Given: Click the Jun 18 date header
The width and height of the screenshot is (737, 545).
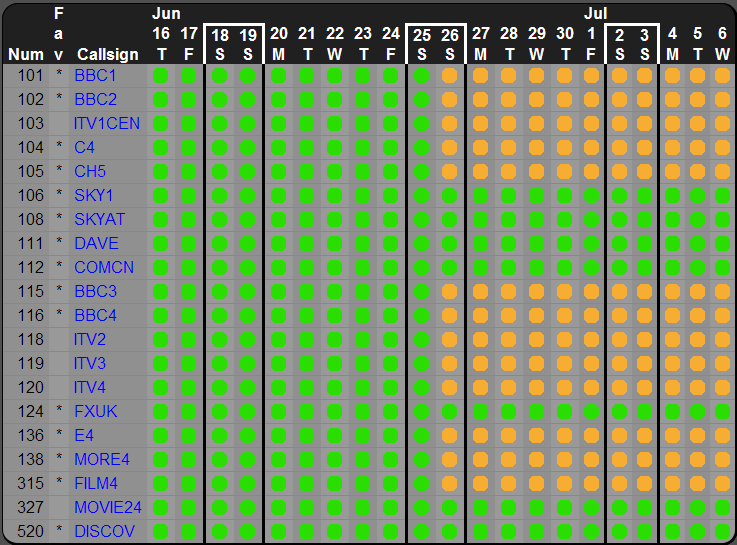Looking at the screenshot, I should [220, 45].
